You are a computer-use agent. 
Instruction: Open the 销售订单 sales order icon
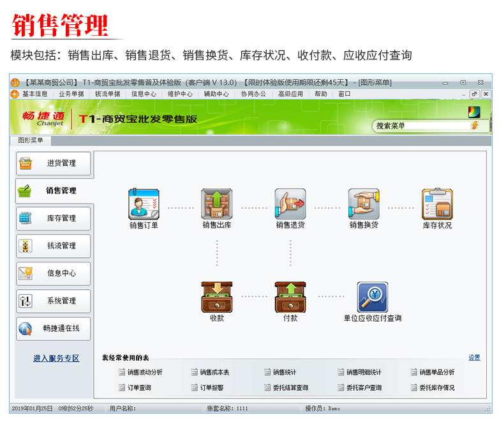click(144, 204)
